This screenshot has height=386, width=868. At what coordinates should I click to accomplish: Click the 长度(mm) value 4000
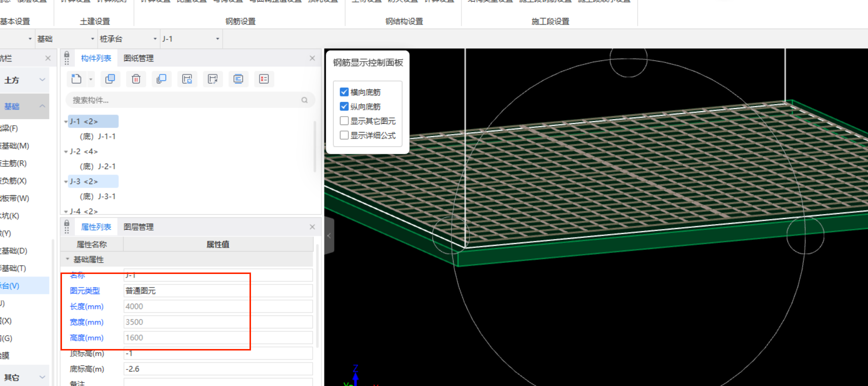pos(218,306)
